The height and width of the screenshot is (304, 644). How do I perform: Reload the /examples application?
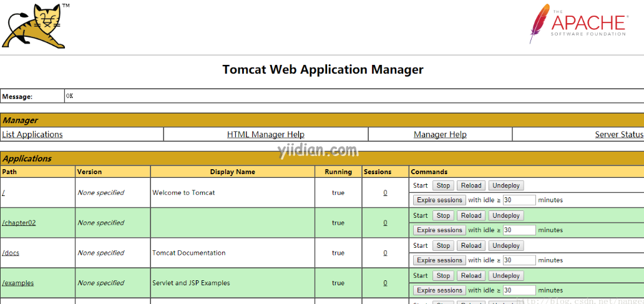point(471,276)
